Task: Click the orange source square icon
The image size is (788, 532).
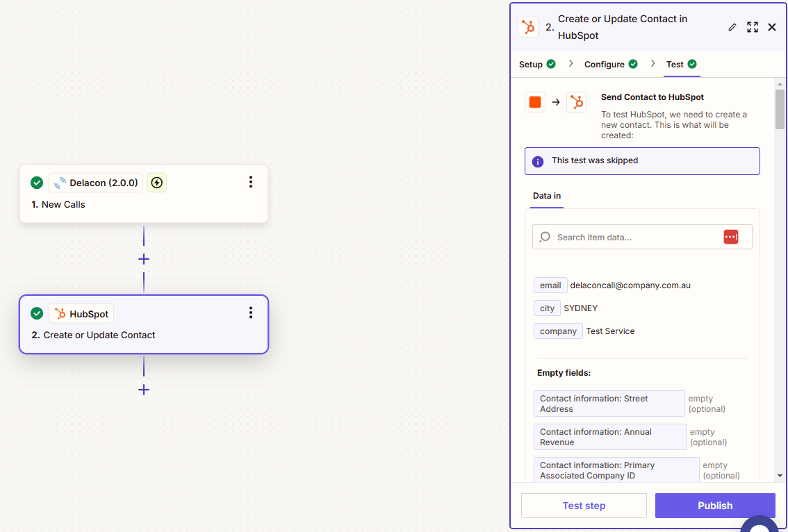Action: [x=535, y=102]
